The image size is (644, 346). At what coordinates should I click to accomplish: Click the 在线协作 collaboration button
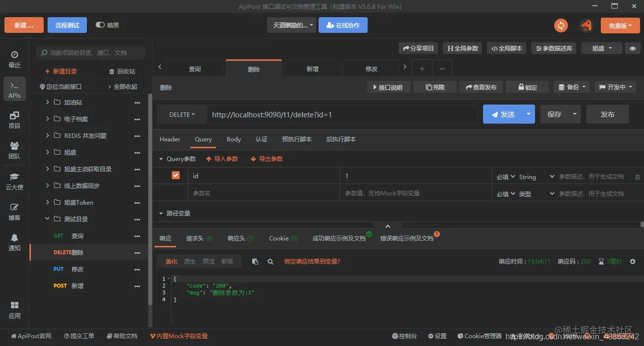coord(343,25)
